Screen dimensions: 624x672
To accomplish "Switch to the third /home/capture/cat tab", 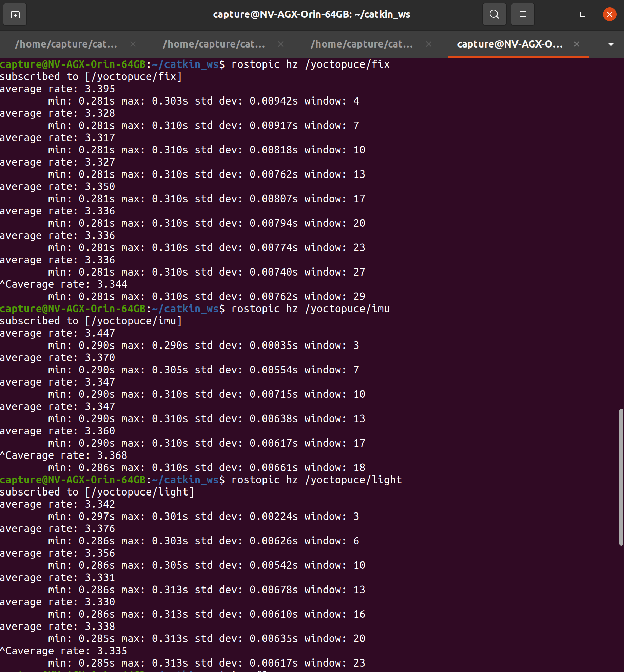I will 361,44.
